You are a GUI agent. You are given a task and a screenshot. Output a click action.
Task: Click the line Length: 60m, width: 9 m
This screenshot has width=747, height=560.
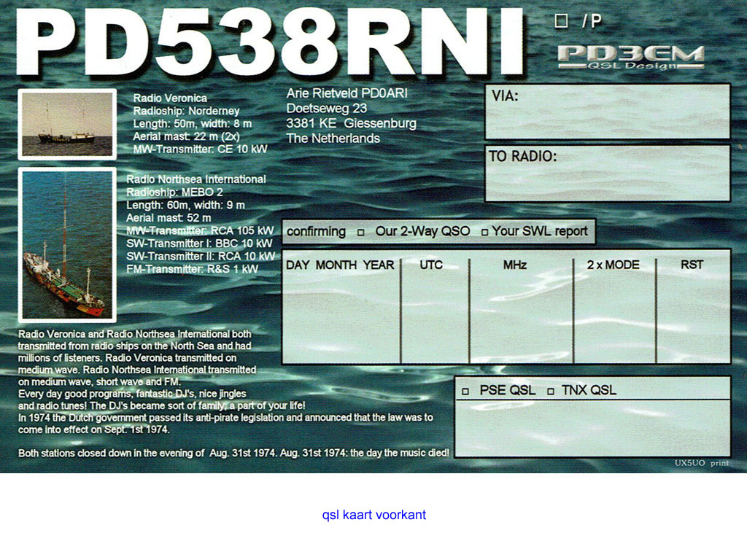point(185,205)
